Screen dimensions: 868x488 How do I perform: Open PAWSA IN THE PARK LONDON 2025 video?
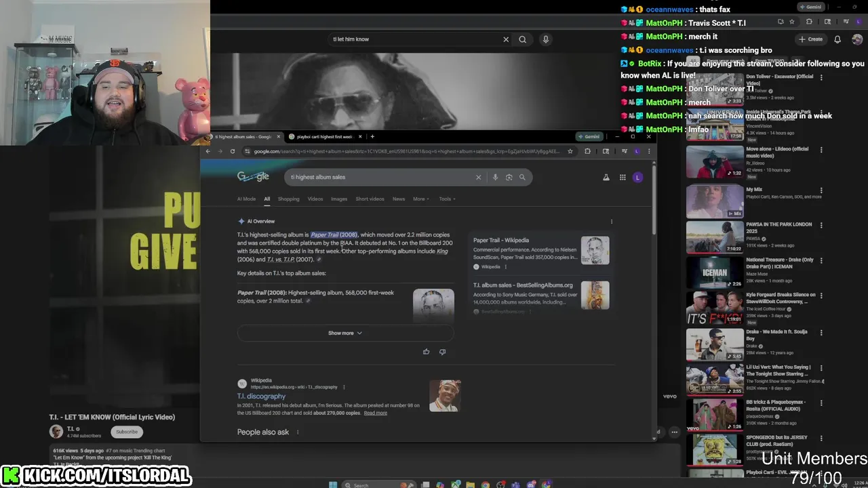(x=715, y=237)
